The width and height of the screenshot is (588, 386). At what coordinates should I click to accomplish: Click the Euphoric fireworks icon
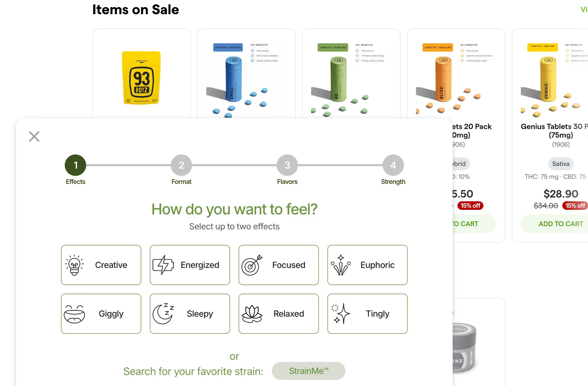tap(341, 265)
